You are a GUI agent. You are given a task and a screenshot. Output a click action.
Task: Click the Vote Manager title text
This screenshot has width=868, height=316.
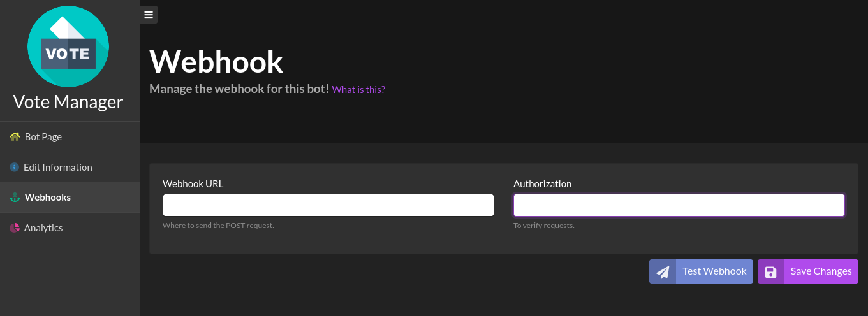(68, 102)
